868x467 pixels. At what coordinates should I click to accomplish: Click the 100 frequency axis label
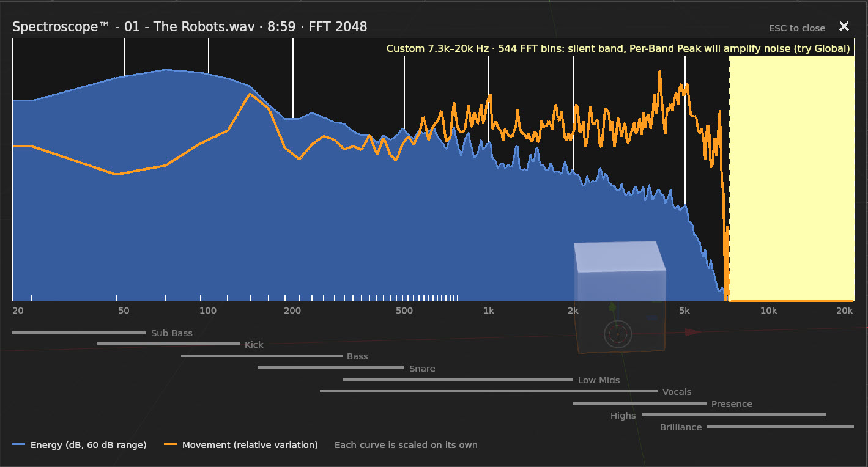208,311
